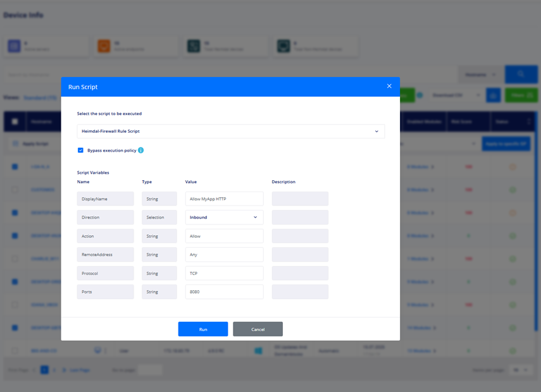Toggle Bypass execution policy checkbox
The width and height of the screenshot is (541, 392).
coord(80,150)
